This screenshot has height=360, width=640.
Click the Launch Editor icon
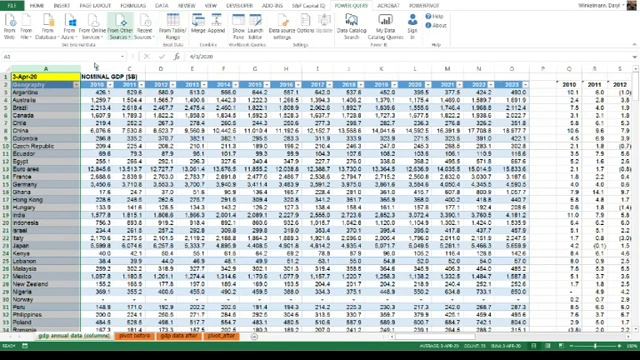click(x=256, y=27)
